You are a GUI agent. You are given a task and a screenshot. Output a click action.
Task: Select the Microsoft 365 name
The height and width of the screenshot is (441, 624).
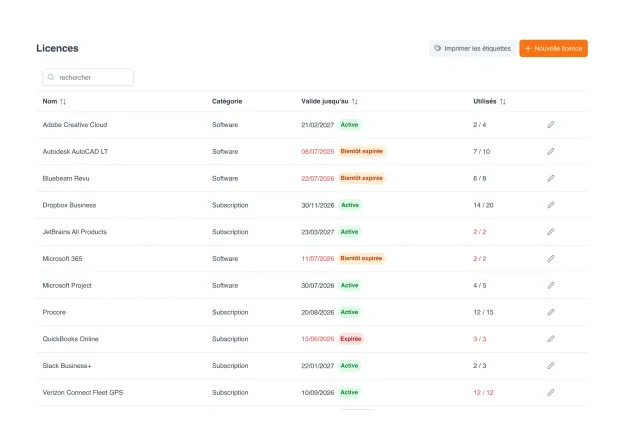click(x=62, y=258)
